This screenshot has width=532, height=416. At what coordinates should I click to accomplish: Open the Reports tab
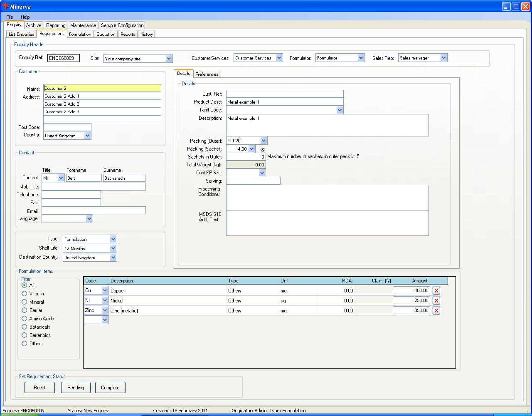click(128, 34)
